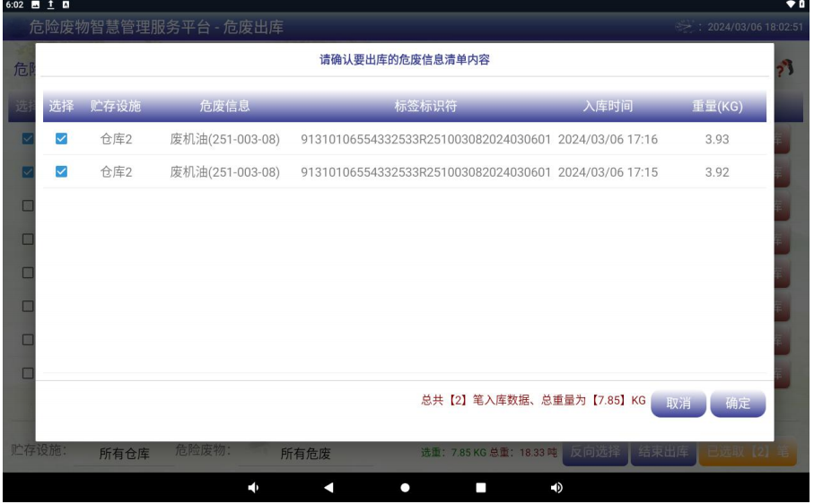
Task: Tap the Android back navigation button
Action: coord(328,488)
